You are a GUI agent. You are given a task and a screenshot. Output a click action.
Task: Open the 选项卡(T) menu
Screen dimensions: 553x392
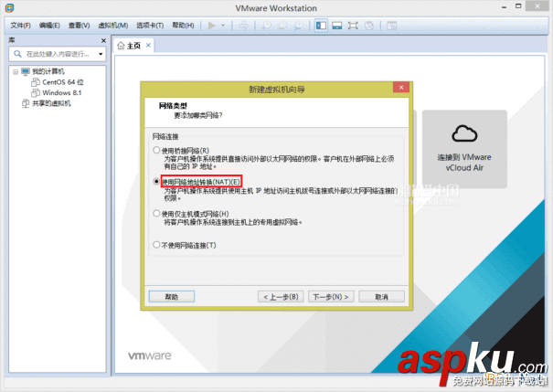(150, 26)
